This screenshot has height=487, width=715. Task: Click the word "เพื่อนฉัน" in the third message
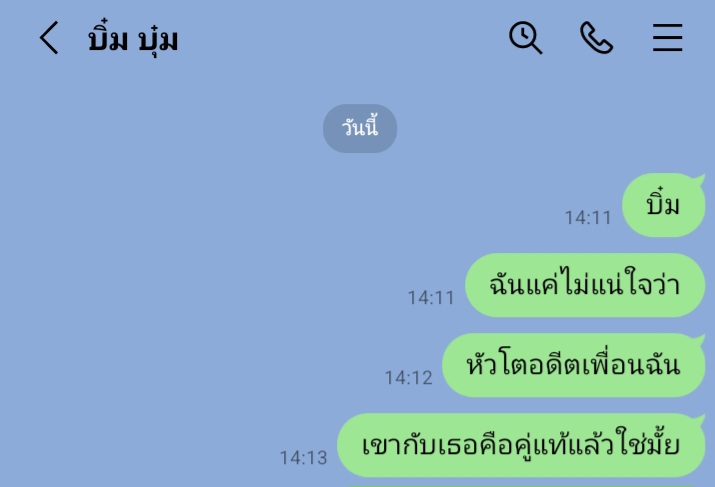pyautogui.click(x=631, y=365)
